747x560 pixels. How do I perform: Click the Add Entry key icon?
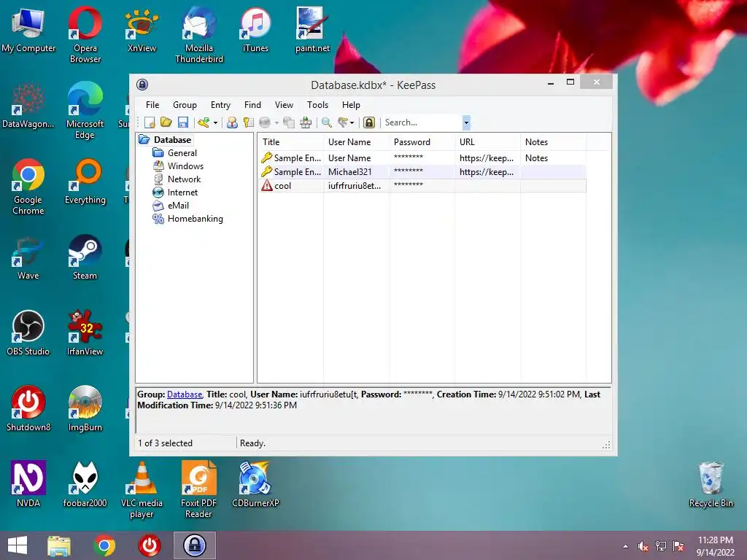point(204,122)
